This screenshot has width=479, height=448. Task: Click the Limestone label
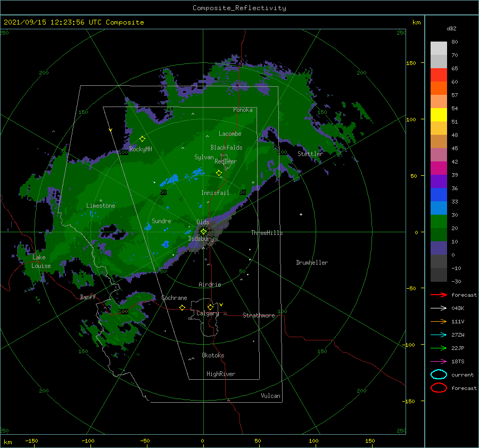click(101, 206)
